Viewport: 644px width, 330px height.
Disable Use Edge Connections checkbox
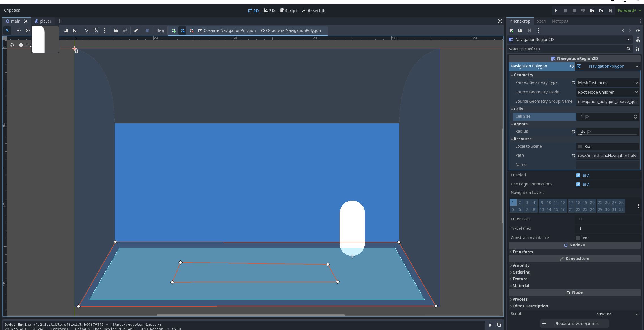[578, 184]
